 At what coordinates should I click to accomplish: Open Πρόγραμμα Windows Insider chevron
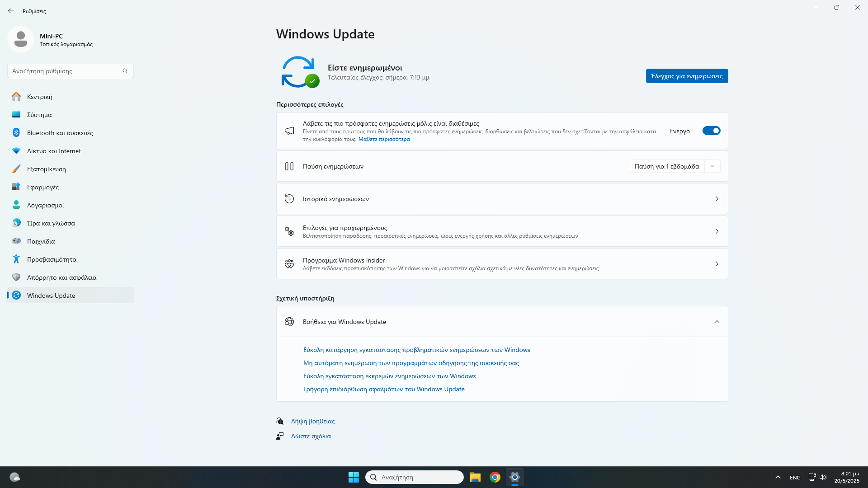click(x=717, y=264)
